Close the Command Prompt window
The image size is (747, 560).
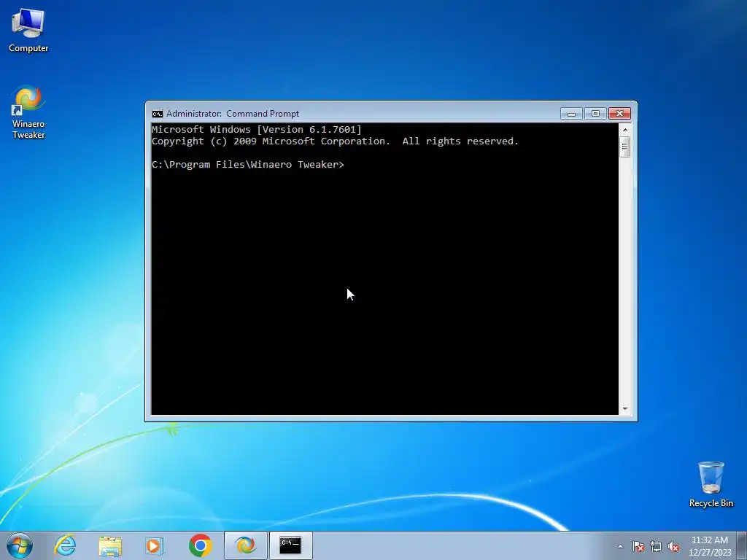pos(619,113)
